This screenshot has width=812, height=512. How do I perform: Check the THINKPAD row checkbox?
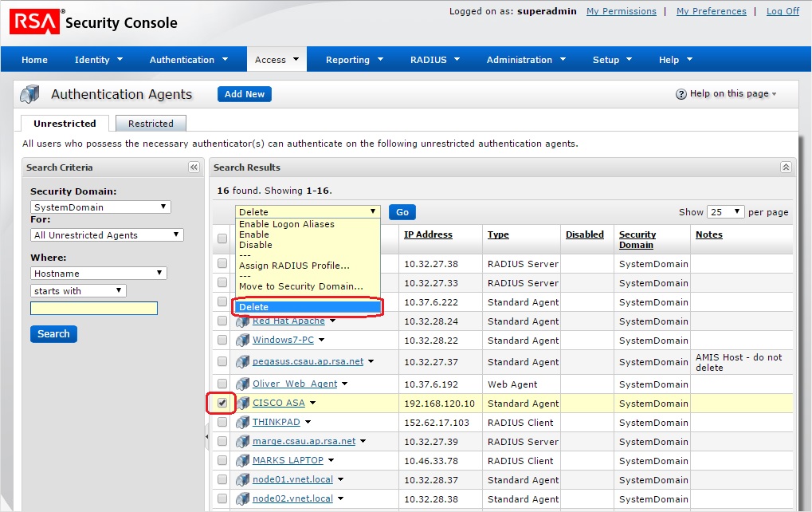pyautogui.click(x=222, y=423)
